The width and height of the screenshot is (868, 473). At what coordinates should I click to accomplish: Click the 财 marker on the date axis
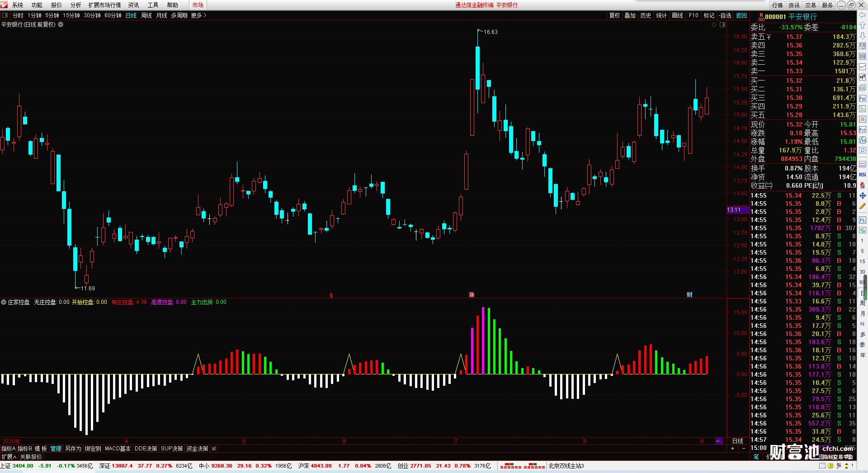tap(689, 295)
